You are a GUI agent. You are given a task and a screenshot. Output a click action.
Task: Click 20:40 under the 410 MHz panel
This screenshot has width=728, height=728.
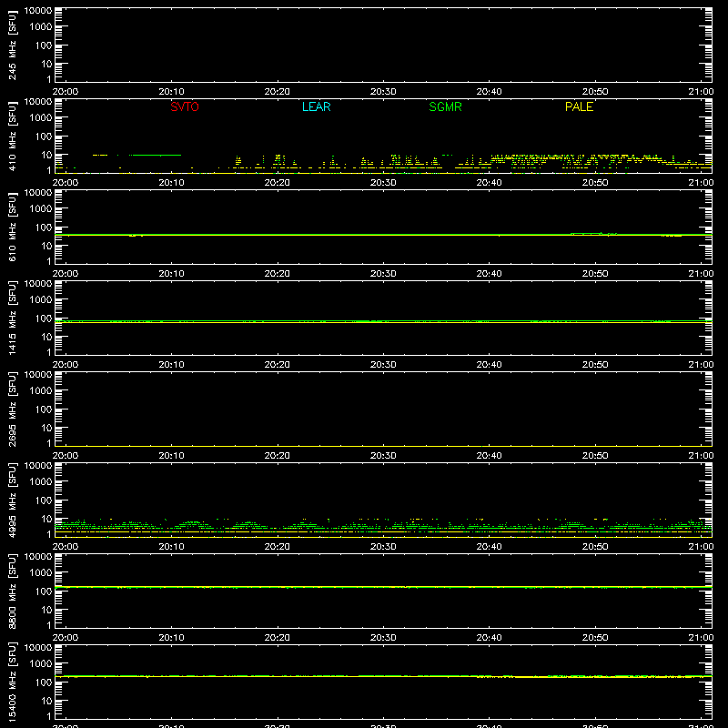click(x=489, y=183)
